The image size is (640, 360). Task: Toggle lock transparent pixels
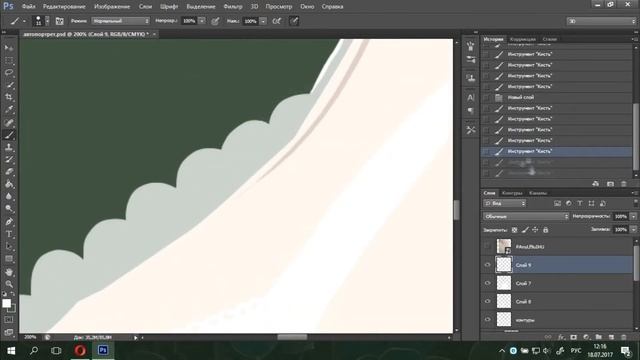(514, 230)
